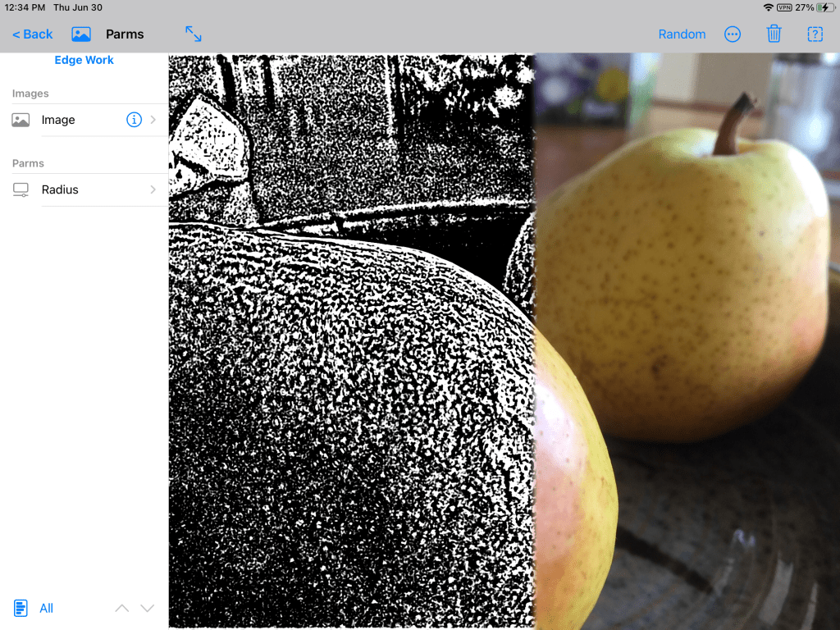Select the Edge Work filter title
Image resolution: width=840 pixels, height=630 pixels.
click(x=84, y=60)
